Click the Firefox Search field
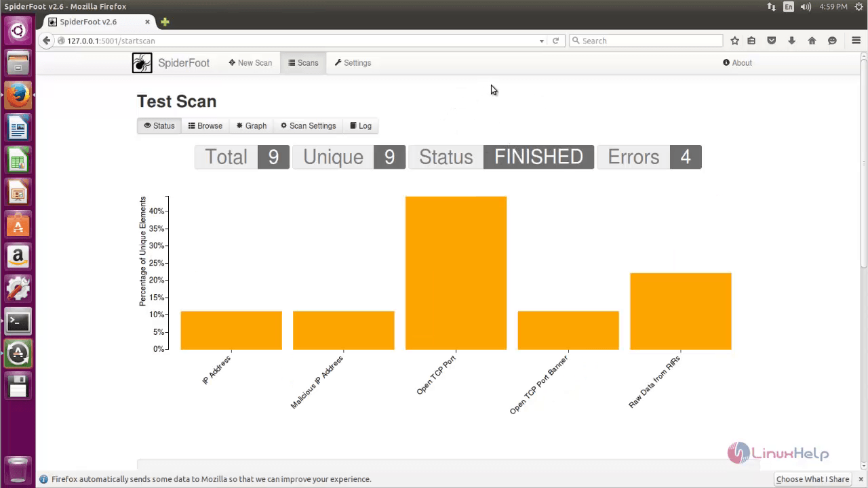 click(x=646, y=41)
